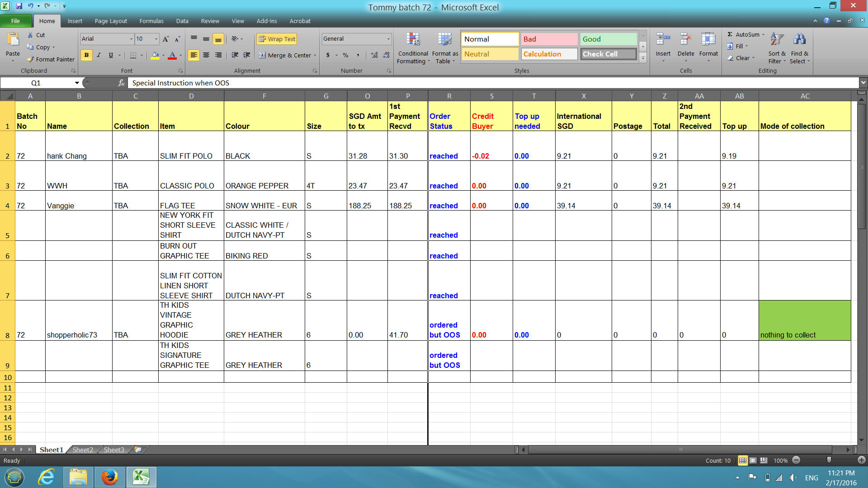Toggle Bottom Align
868x488 pixels.
click(218, 39)
